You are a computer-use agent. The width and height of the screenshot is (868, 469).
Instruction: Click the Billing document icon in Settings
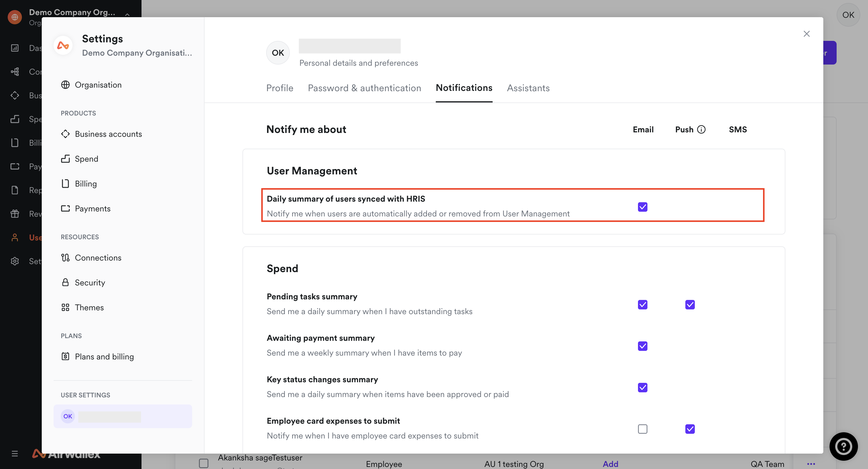pyautogui.click(x=65, y=184)
